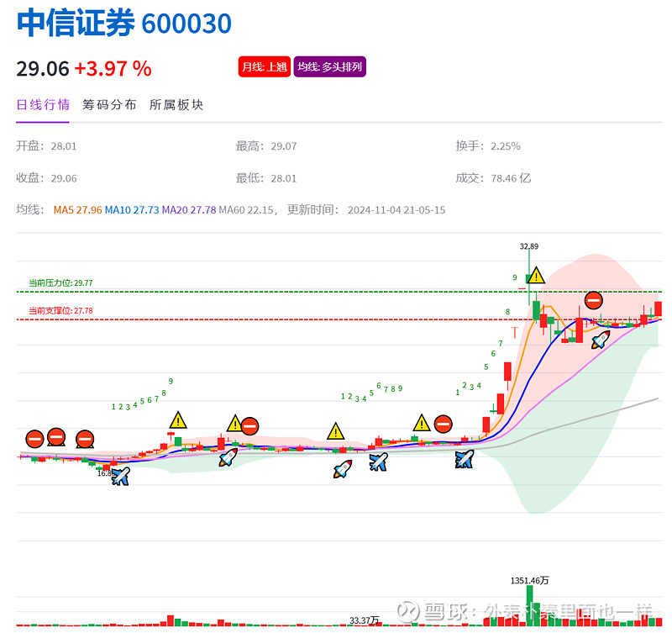Image resolution: width=672 pixels, height=633 pixels.
Task: Click the red 月线: 上翘 badge
Action: (265, 67)
